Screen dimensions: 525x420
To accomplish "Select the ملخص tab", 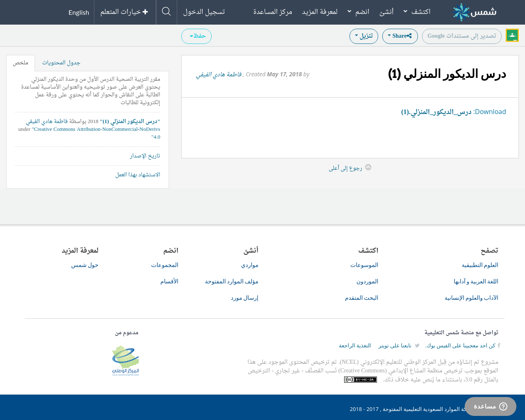I will coord(21,63).
